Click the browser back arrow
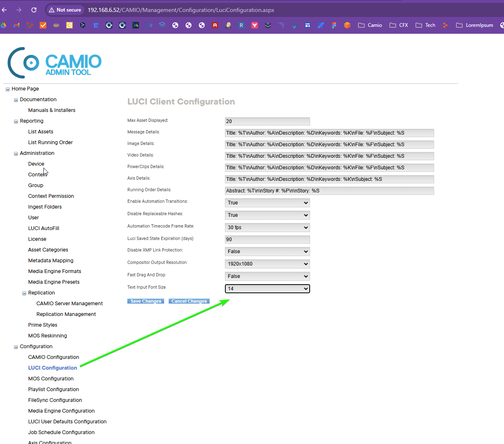 tap(5, 10)
